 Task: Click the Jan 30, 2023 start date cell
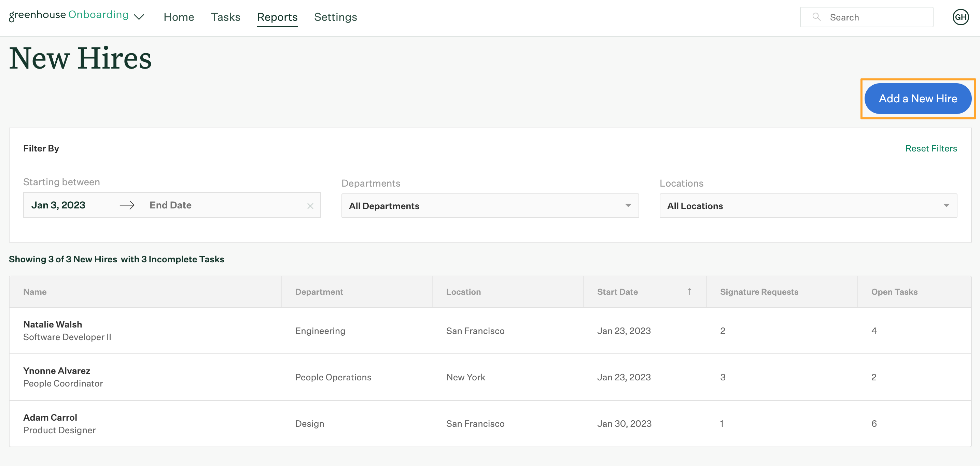(624, 423)
